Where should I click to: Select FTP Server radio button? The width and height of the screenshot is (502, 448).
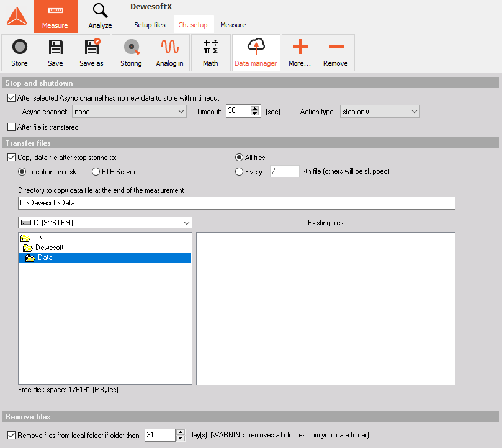coord(96,172)
